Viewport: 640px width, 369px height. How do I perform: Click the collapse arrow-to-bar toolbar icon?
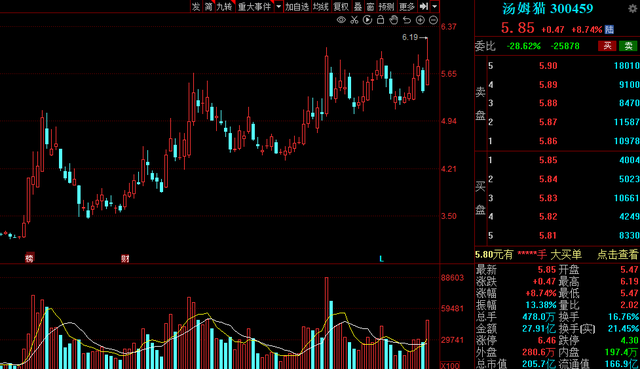click(x=424, y=6)
